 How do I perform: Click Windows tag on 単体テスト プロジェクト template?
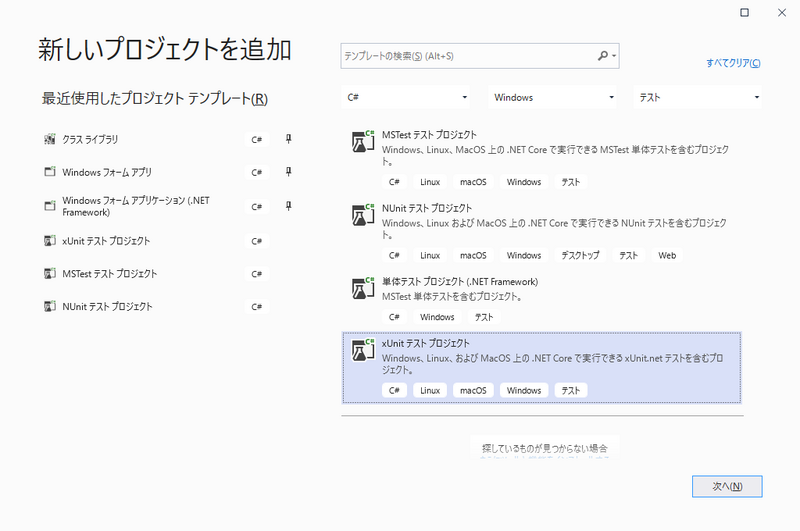[437, 317]
